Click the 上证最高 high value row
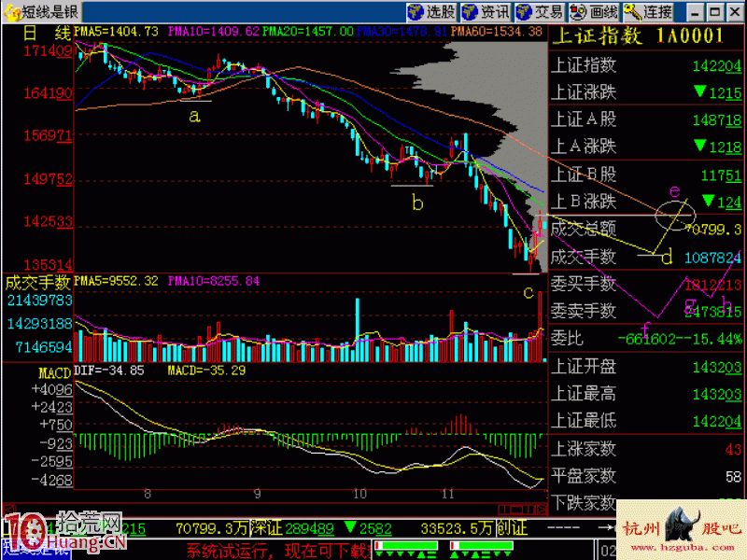Screen dimensions: 747x560 coord(645,394)
